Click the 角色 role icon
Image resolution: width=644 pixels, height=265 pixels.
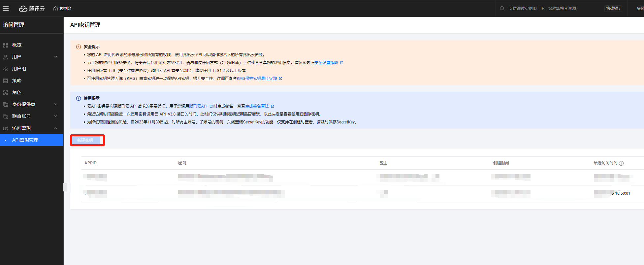6,92
